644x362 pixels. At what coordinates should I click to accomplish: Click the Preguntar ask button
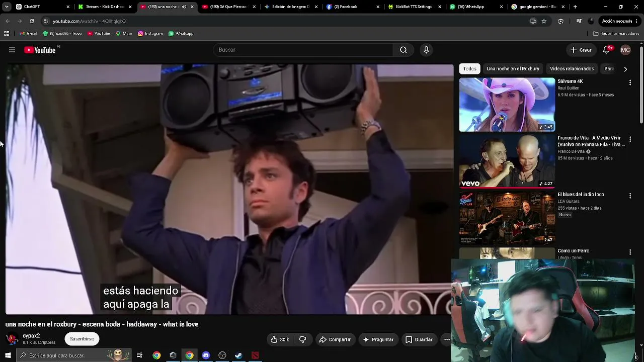pyautogui.click(x=378, y=339)
